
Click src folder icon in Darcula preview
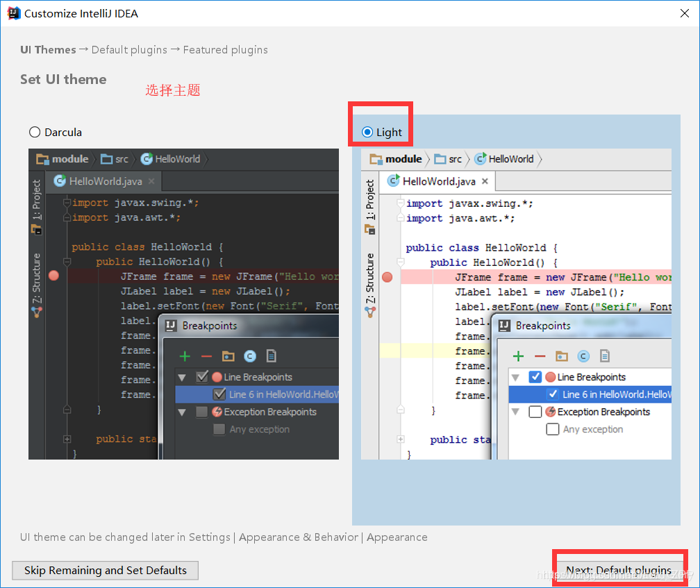(x=107, y=159)
